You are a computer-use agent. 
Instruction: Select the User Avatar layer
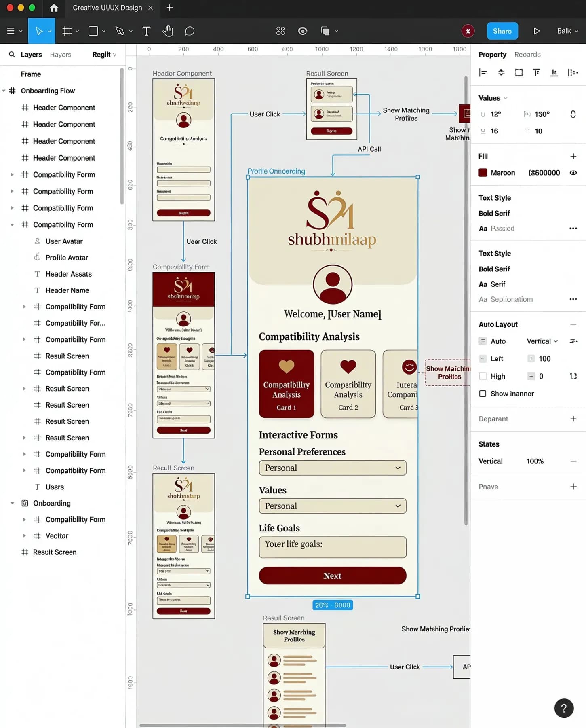[x=64, y=241]
